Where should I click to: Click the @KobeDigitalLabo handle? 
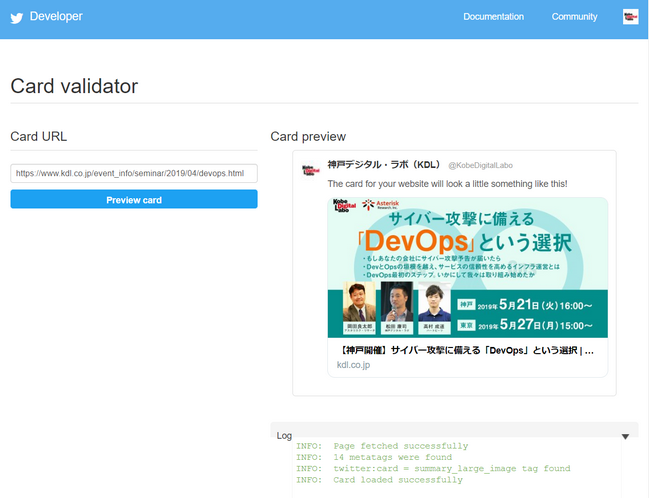tap(480, 165)
